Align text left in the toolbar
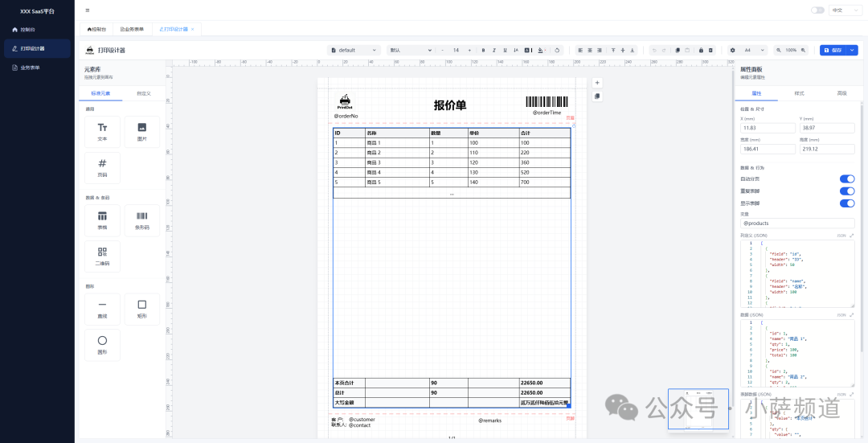Image resolution: width=868 pixels, height=443 pixels. tap(580, 51)
